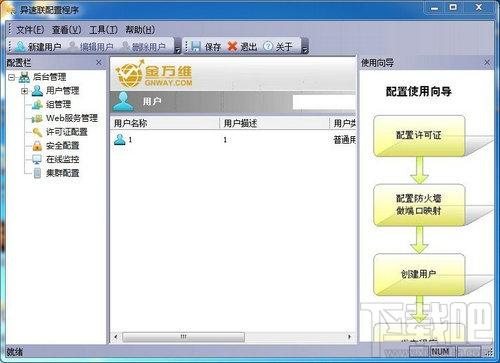Select the 安全配置 lock icon
This screenshot has height=363, width=500.
click(37, 146)
